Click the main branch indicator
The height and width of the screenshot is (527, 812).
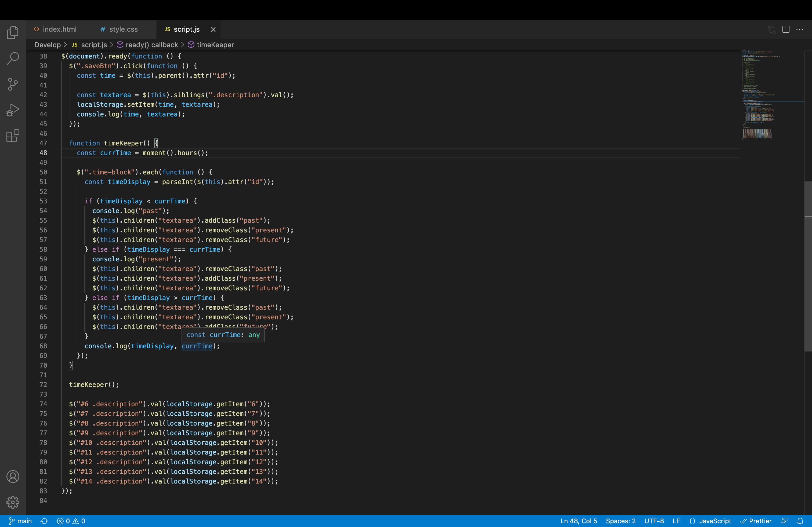coord(20,521)
